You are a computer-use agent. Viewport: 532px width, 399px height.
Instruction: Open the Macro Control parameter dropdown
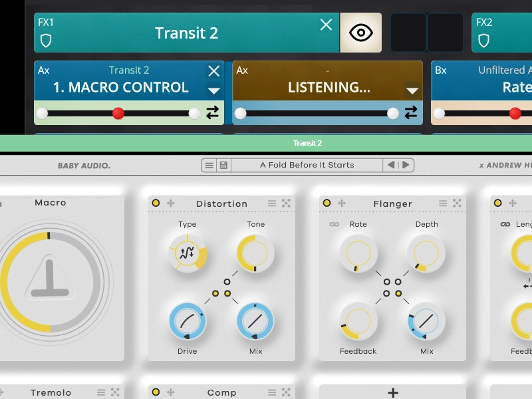click(x=213, y=90)
